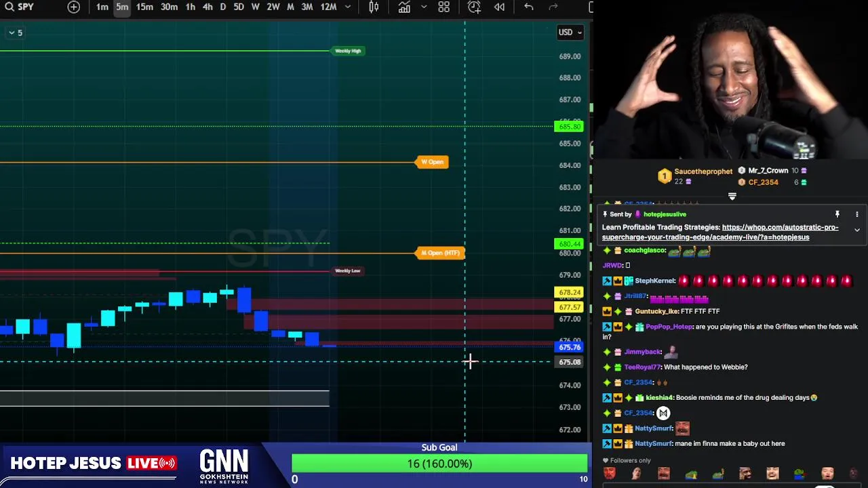
Task: Open the SPY symbol search
Action: tap(19, 7)
